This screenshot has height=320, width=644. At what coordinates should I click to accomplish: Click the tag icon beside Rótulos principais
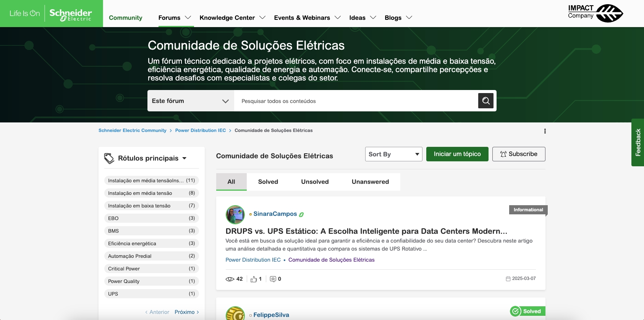[x=109, y=158]
